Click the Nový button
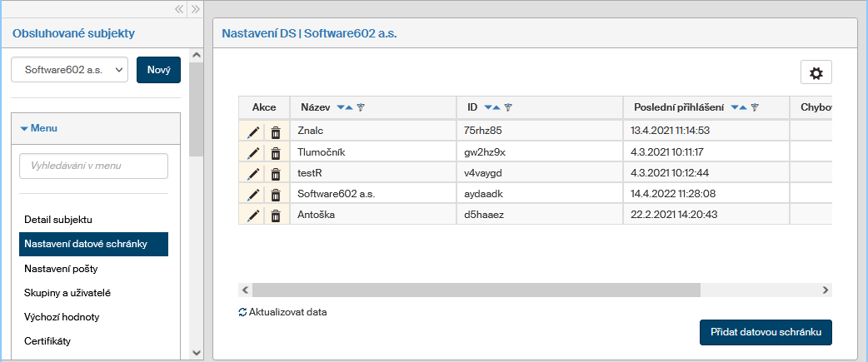 pos(158,70)
